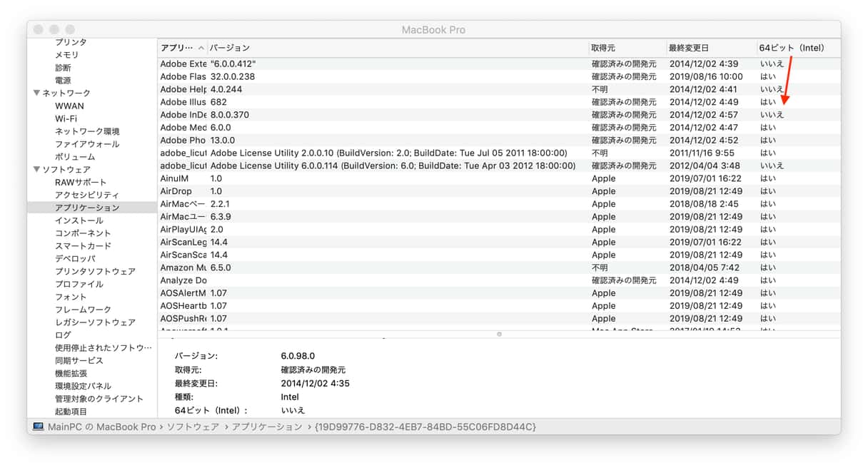This screenshot has height=468, width=868.
Task: Select フォント in the sidebar
Action: coord(71,297)
